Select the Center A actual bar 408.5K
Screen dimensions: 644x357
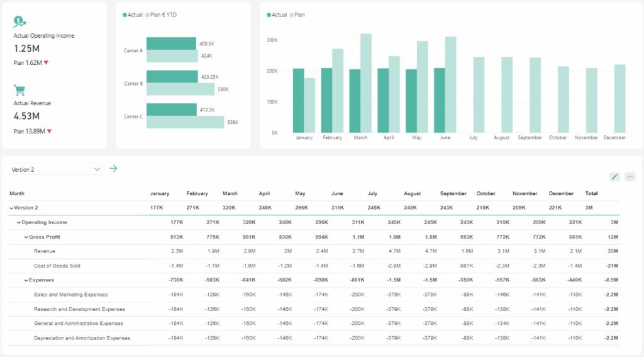click(x=171, y=44)
